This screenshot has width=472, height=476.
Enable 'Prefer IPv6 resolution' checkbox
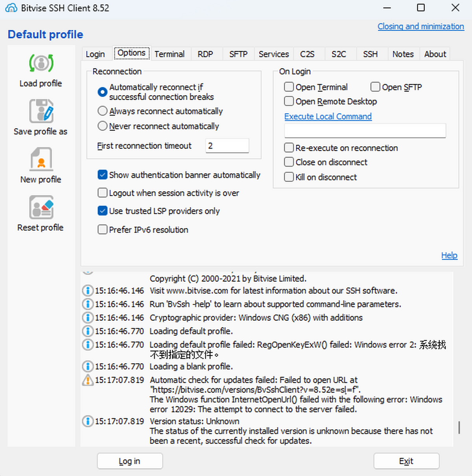pos(102,230)
